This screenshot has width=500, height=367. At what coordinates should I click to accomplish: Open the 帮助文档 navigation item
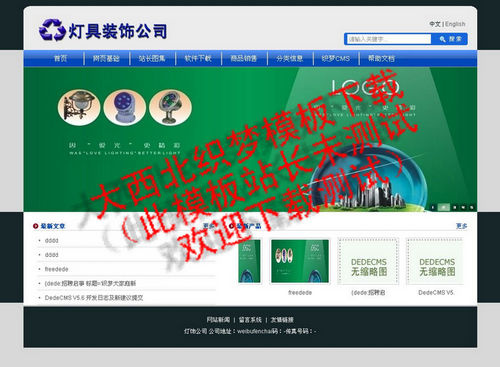click(381, 59)
